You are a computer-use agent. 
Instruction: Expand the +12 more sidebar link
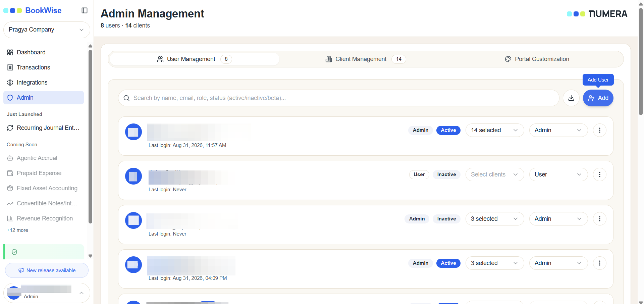coord(17,230)
